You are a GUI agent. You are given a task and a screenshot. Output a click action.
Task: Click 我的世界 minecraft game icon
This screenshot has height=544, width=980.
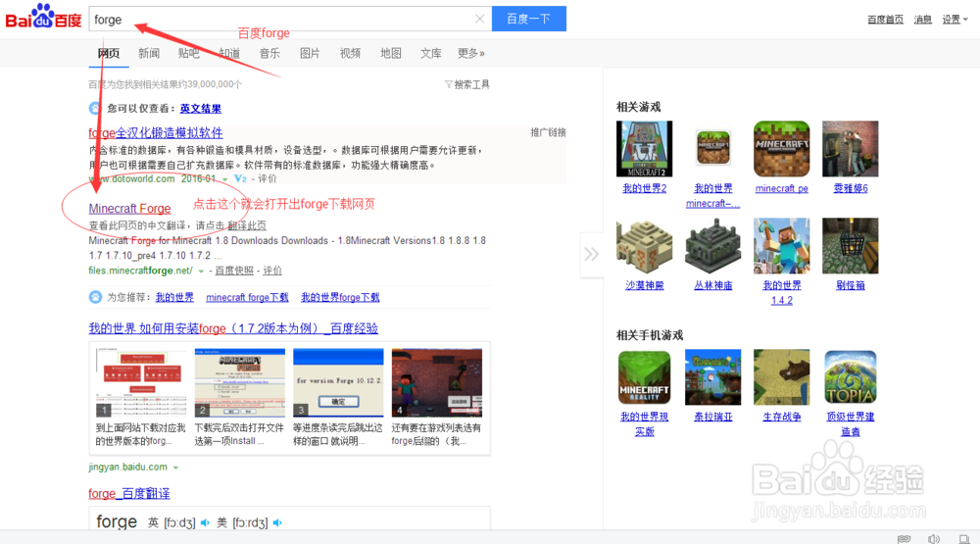[x=713, y=149]
